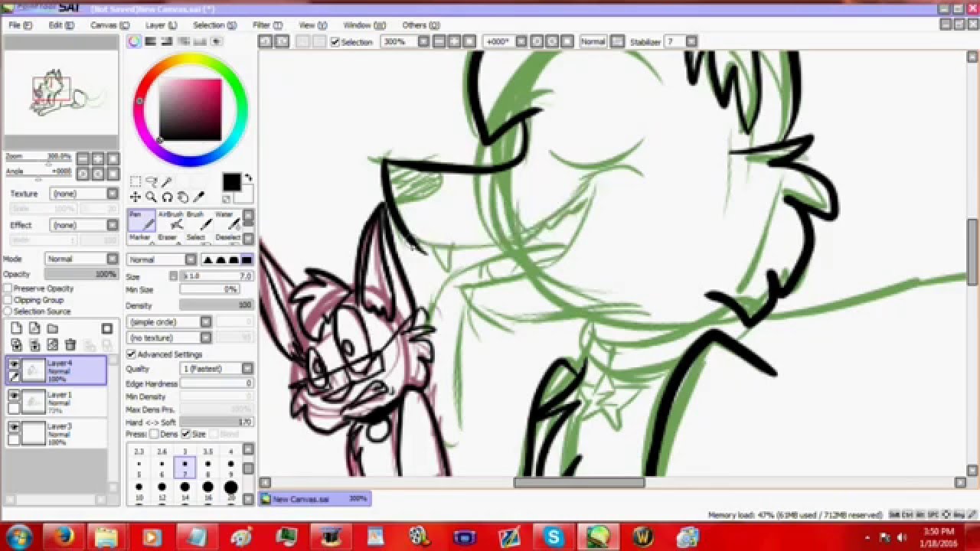Hide Layer3 using its eye icon

click(x=14, y=428)
